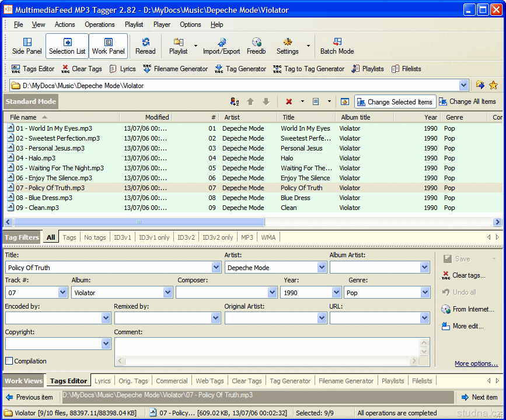The width and height of the screenshot is (506, 420).
Task: Click the More options link
Action: [x=476, y=363]
